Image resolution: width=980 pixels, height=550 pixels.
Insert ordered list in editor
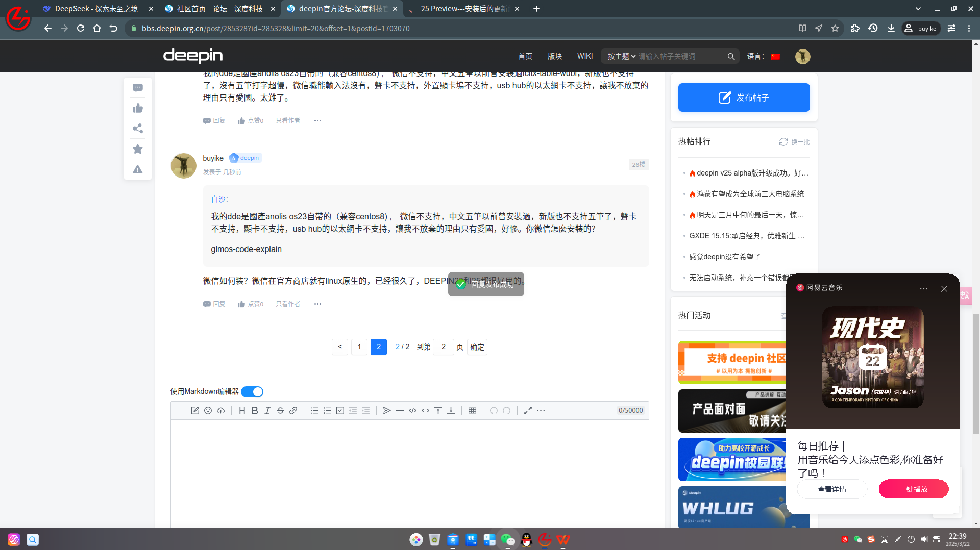point(327,411)
